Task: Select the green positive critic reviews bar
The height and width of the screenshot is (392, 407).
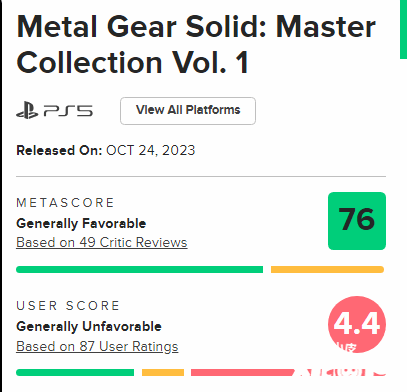Action: 139,269
